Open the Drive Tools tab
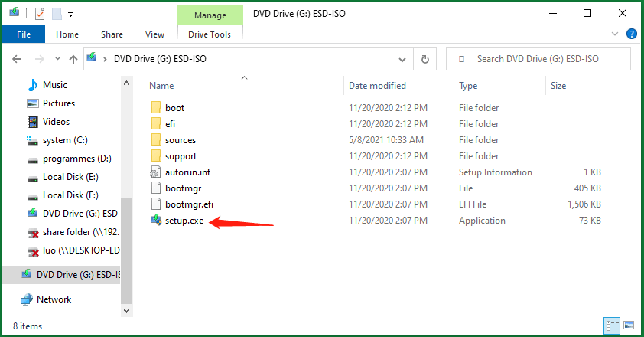This screenshot has width=644, height=337. point(210,34)
